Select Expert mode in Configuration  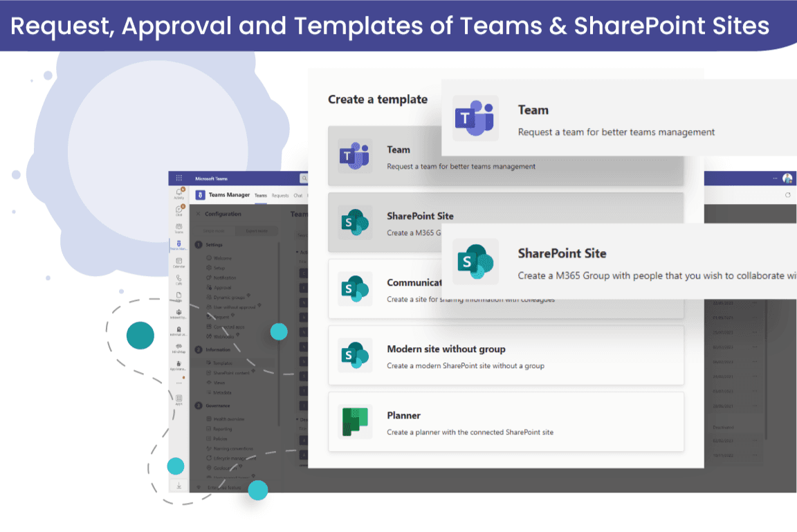(257, 230)
